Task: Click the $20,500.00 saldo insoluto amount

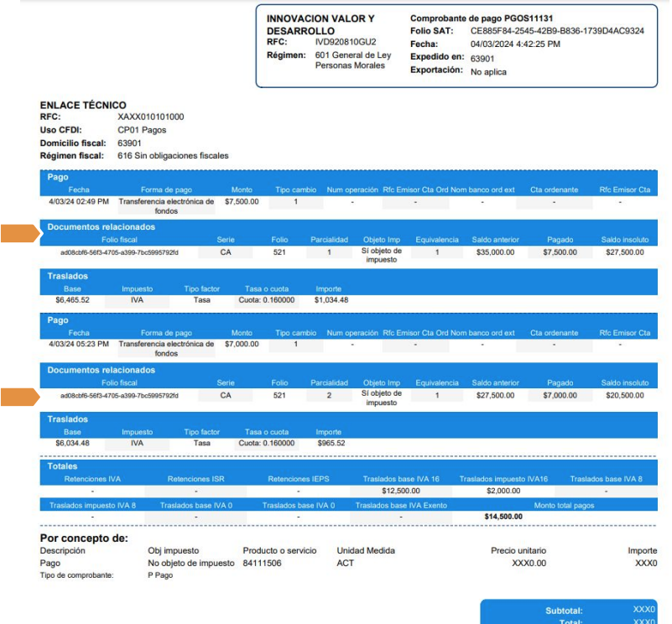Action: tap(624, 394)
